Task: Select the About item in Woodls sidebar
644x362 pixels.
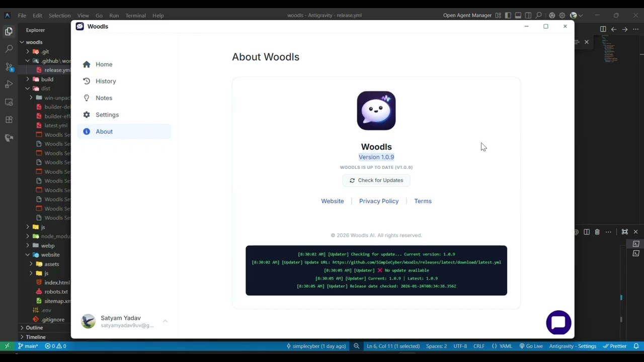Action: click(124, 132)
